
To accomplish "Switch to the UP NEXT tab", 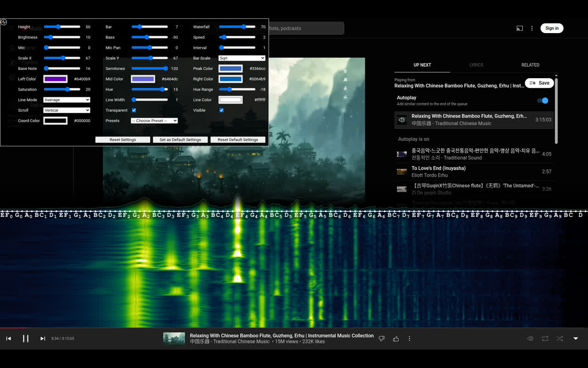I will pos(422,65).
